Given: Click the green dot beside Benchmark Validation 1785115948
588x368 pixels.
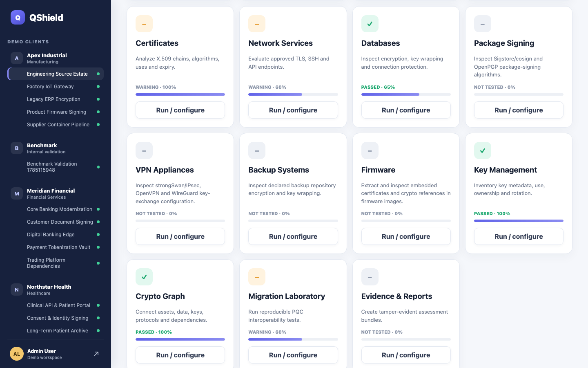Looking at the screenshot, I should (x=98, y=167).
